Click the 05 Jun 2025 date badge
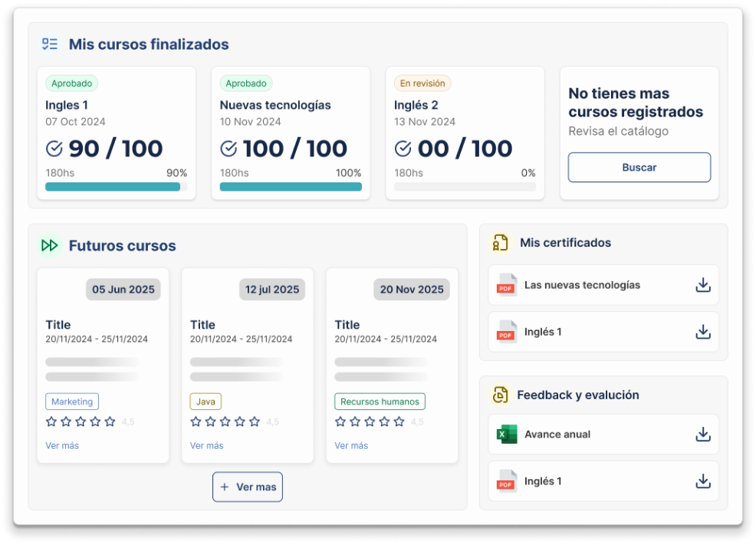 point(123,290)
